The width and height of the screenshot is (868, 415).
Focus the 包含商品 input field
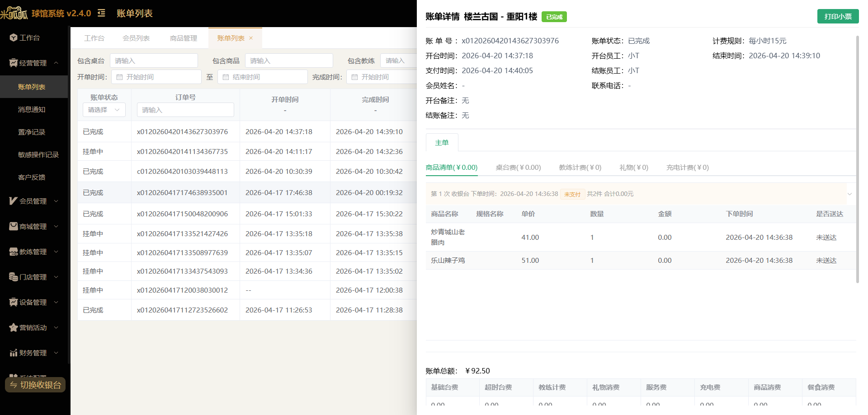click(289, 61)
